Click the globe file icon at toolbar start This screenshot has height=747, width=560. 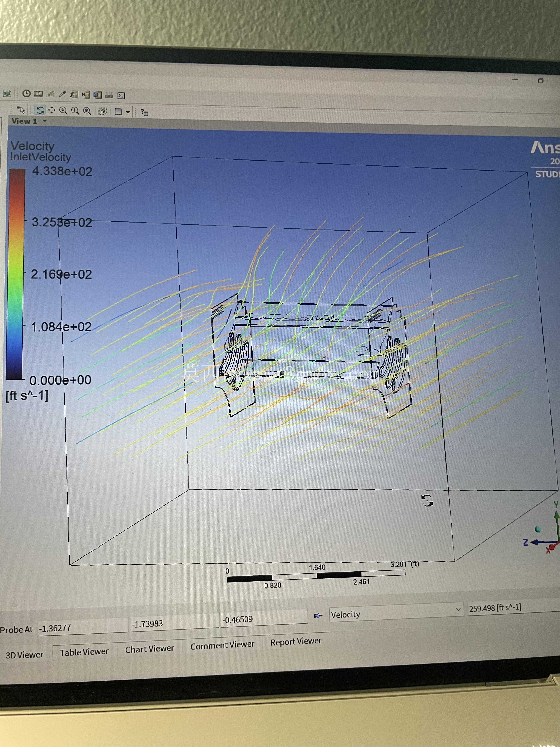click(x=7, y=94)
